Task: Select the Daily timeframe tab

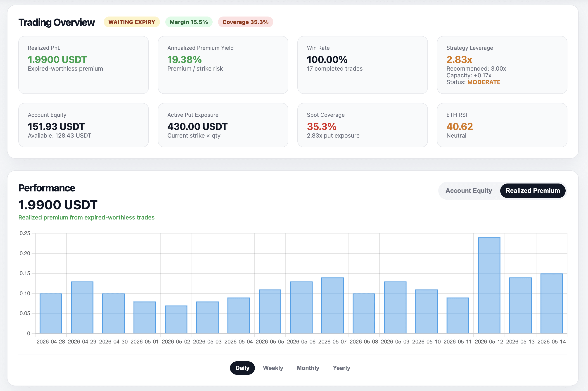Action: click(242, 368)
